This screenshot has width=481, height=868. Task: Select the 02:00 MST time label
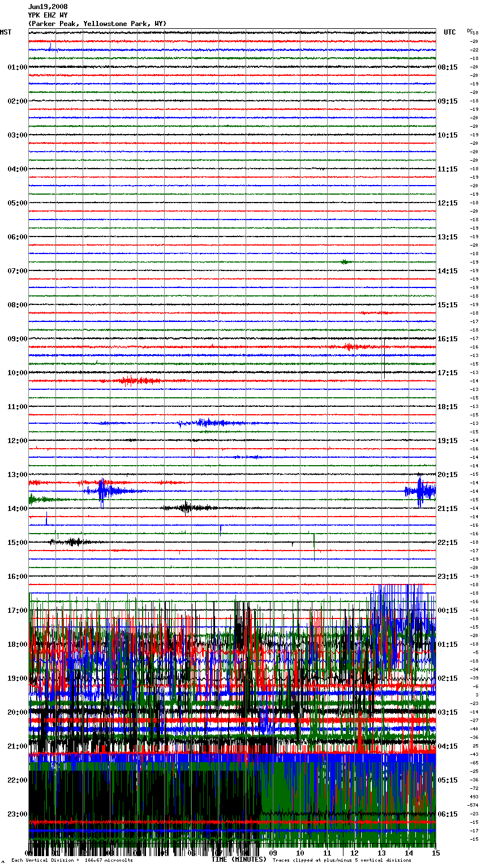click(x=18, y=101)
